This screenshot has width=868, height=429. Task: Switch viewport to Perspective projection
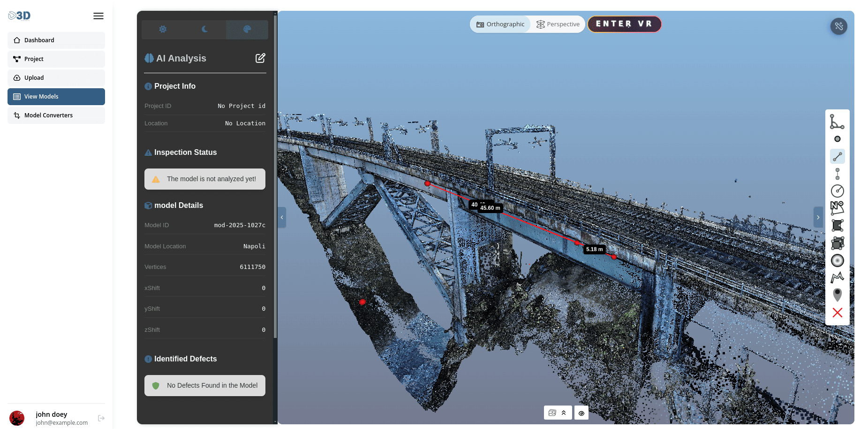(558, 24)
